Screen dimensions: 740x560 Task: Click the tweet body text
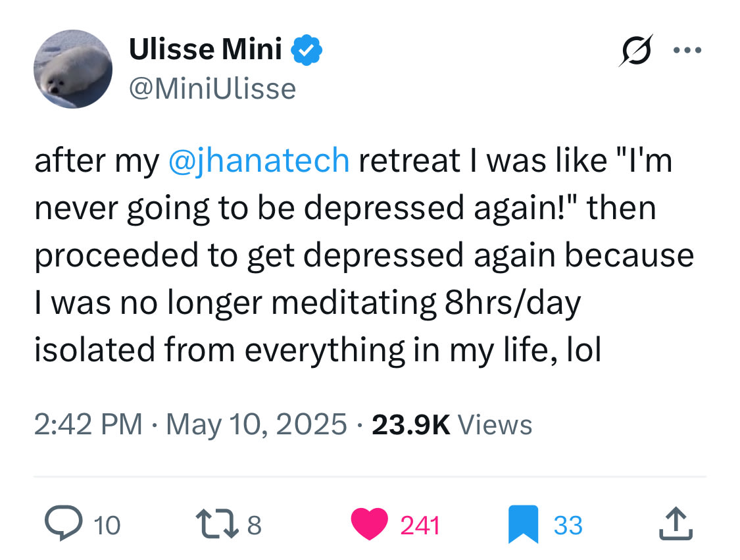tap(364, 255)
